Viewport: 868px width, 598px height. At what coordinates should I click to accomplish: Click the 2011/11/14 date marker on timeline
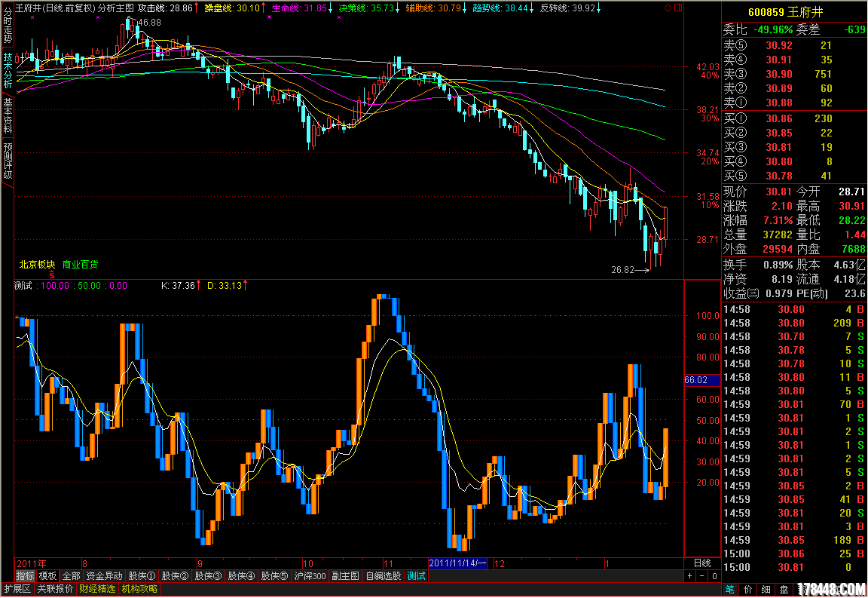(459, 563)
